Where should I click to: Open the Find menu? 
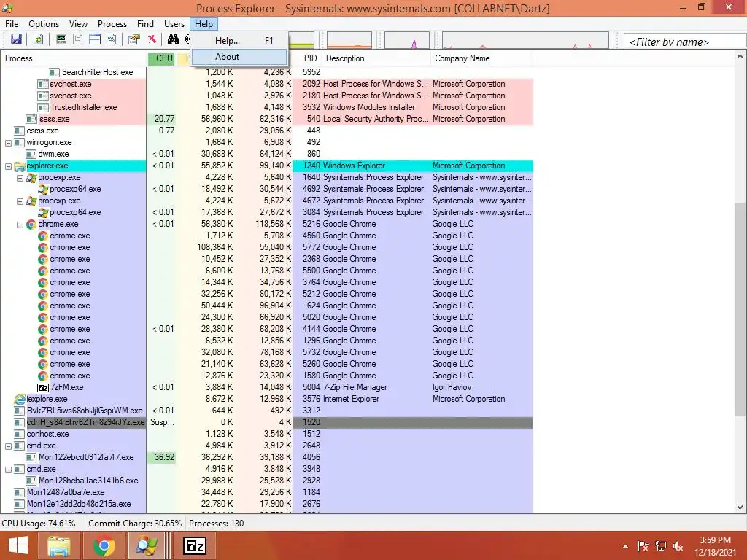point(145,24)
